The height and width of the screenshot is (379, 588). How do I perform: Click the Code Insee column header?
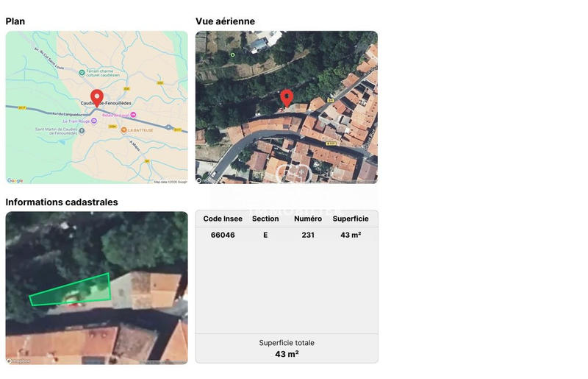[223, 219]
